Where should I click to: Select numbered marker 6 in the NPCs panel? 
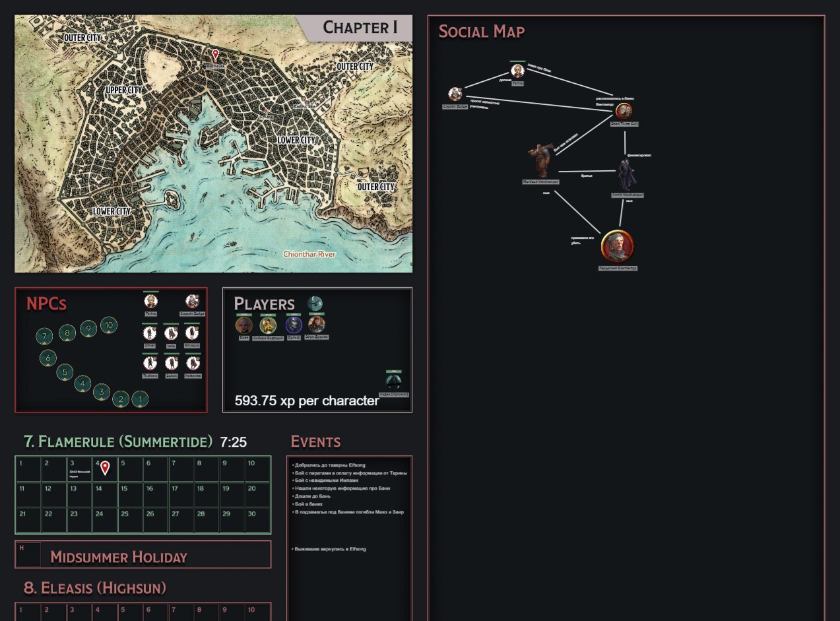[x=48, y=358]
